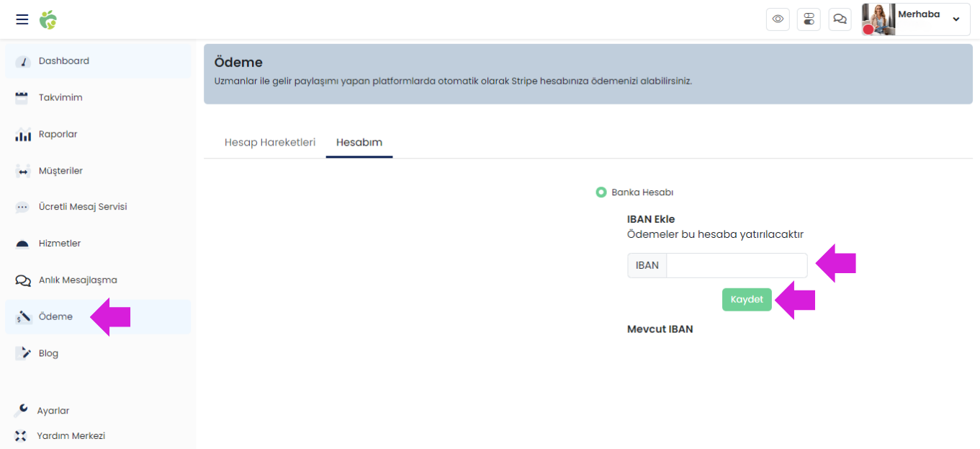Open Ayarlar settings

pos(53,411)
